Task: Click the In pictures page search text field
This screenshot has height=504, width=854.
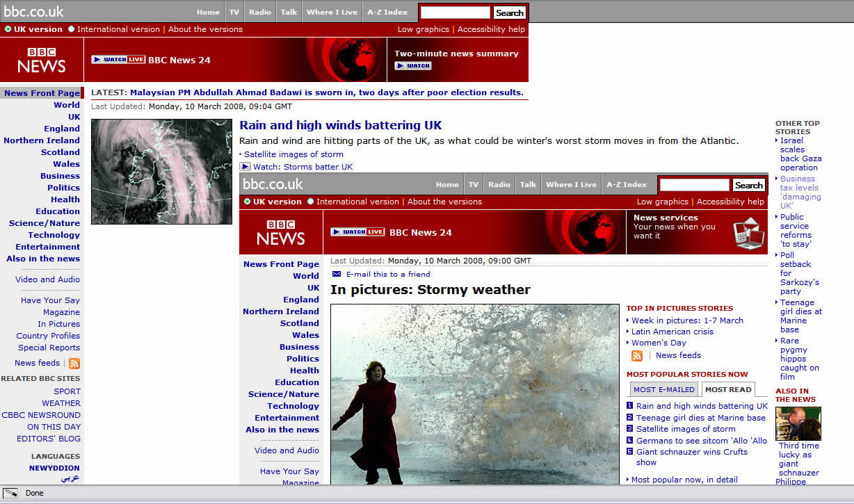Action: point(695,185)
